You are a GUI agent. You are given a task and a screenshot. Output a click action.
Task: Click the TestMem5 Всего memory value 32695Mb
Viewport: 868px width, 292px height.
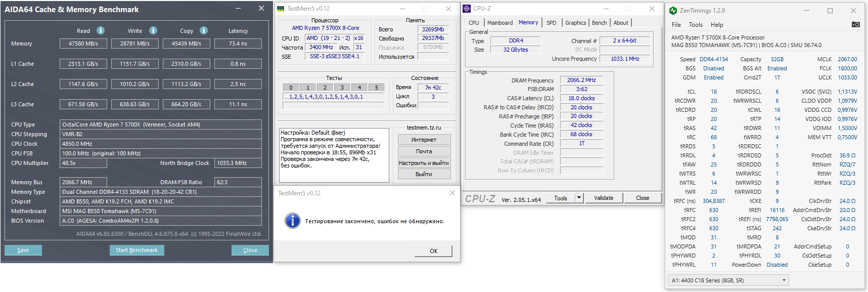coord(433,29)
